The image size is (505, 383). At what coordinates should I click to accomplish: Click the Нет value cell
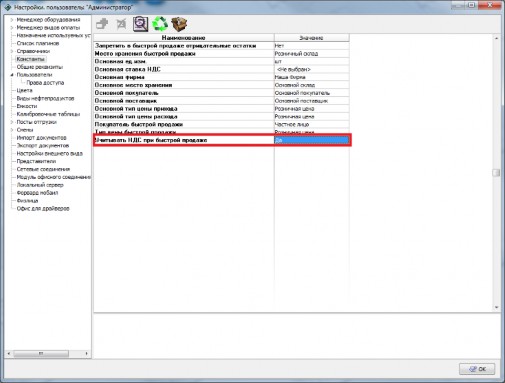(312, 46)
